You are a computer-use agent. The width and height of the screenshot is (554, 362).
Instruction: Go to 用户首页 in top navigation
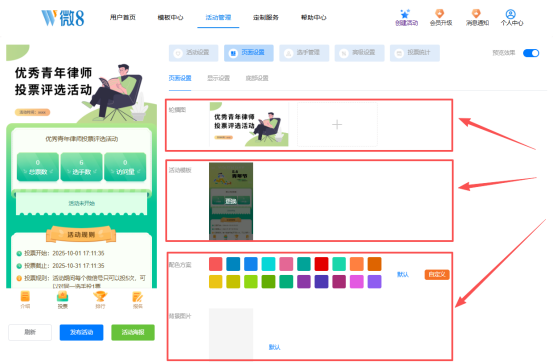click(x=123, y=17)
